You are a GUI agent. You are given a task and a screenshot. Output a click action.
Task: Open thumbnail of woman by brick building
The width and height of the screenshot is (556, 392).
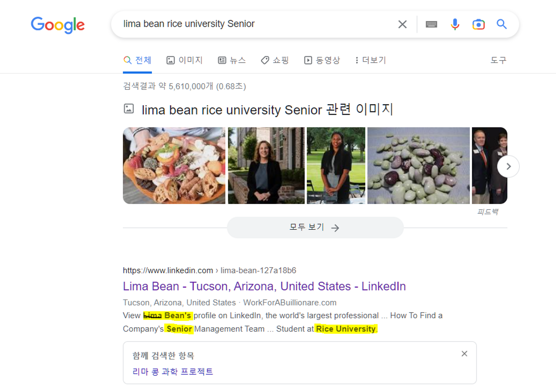(266, 166)
